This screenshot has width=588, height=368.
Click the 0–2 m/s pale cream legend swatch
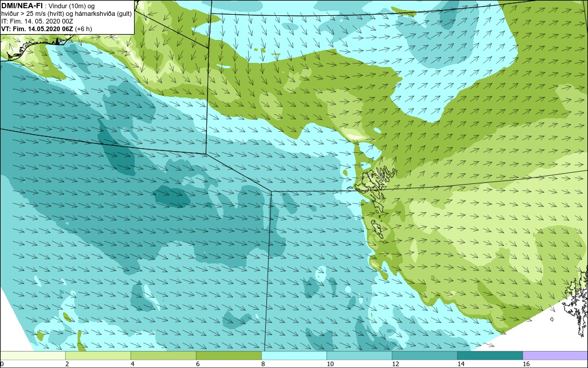pos(33,355)
